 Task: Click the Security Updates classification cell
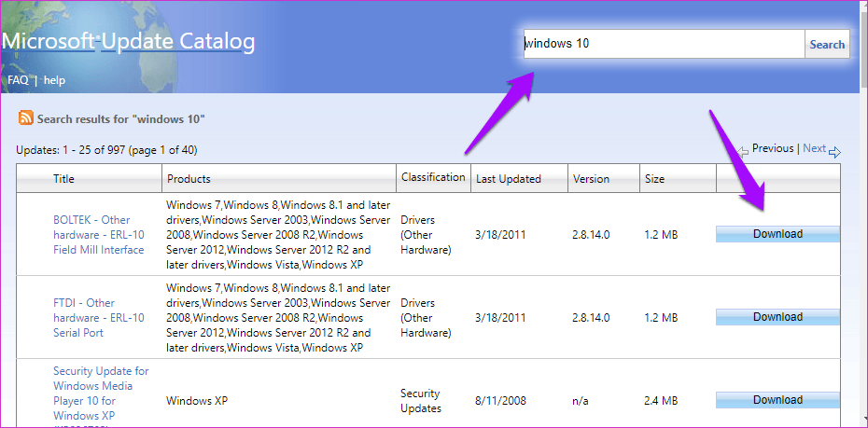pos(421,401)
